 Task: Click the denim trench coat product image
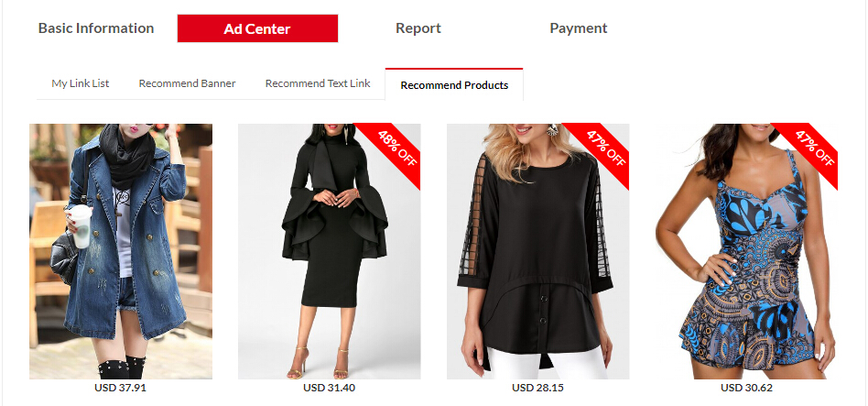(x=121, y=251)
